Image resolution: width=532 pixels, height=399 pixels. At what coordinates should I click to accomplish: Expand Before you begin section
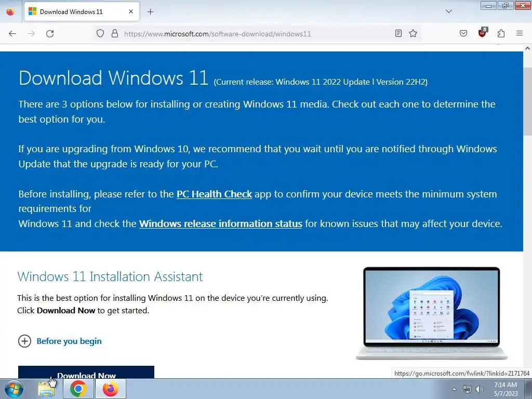pos(60,341)
